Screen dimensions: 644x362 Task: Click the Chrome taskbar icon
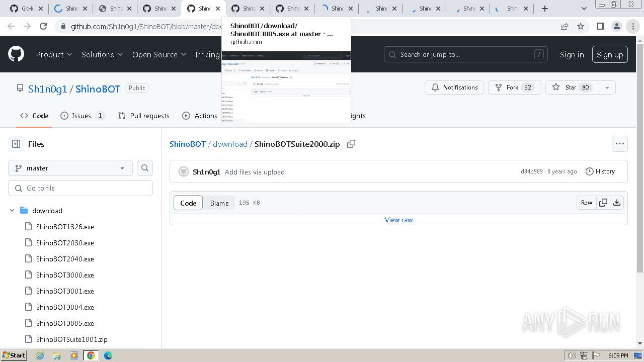tap(91, 355)
